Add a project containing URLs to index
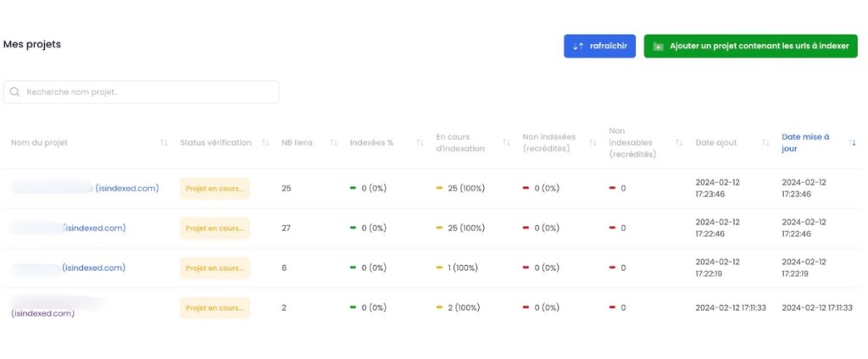 (751, 46)
